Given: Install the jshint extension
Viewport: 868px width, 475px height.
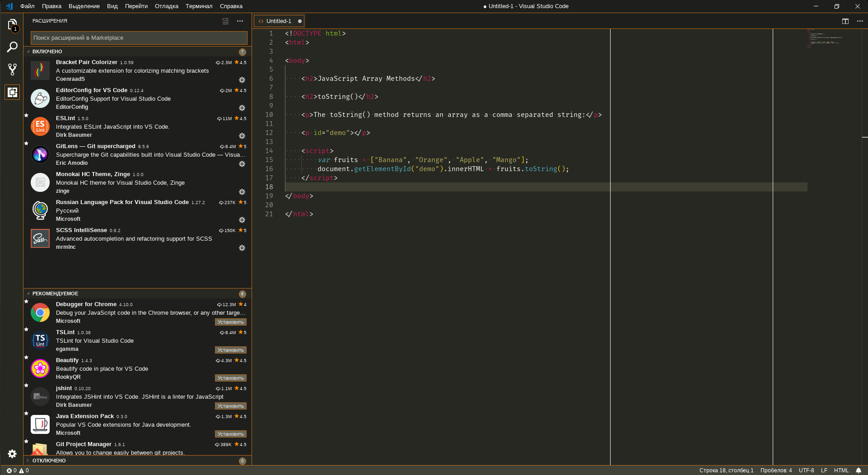Looking at the screenshot, I should pos(230,406).
